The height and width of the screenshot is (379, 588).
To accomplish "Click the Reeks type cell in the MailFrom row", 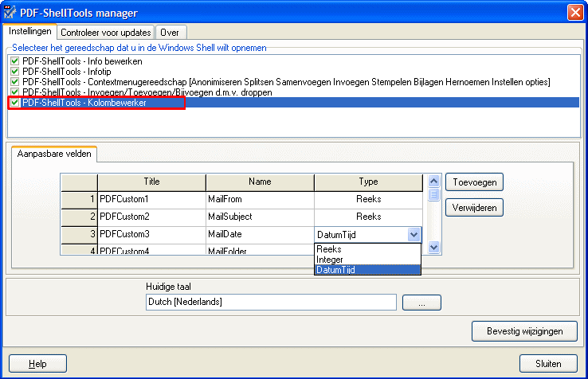I will pos(369,199).
